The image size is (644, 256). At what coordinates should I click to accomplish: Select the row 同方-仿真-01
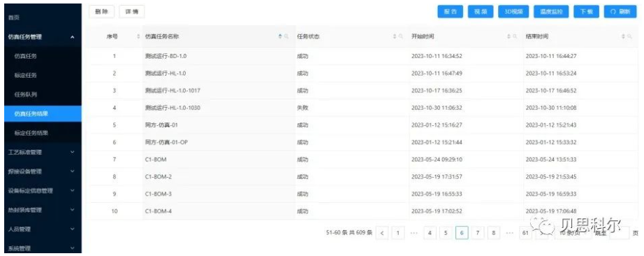[363, 125]
